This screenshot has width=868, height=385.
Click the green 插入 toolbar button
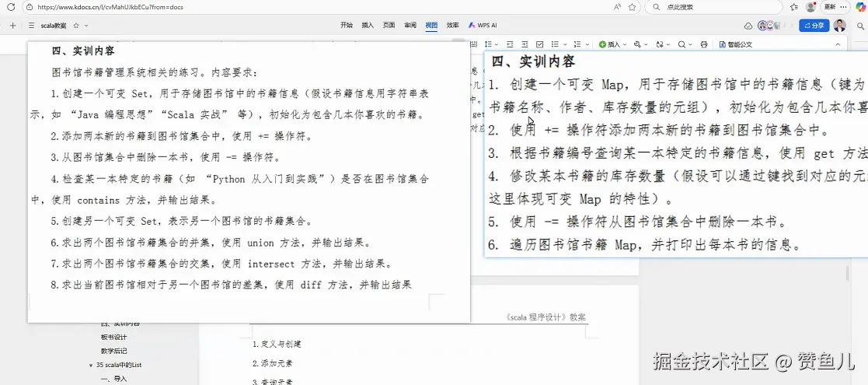[x=609, y=44]
